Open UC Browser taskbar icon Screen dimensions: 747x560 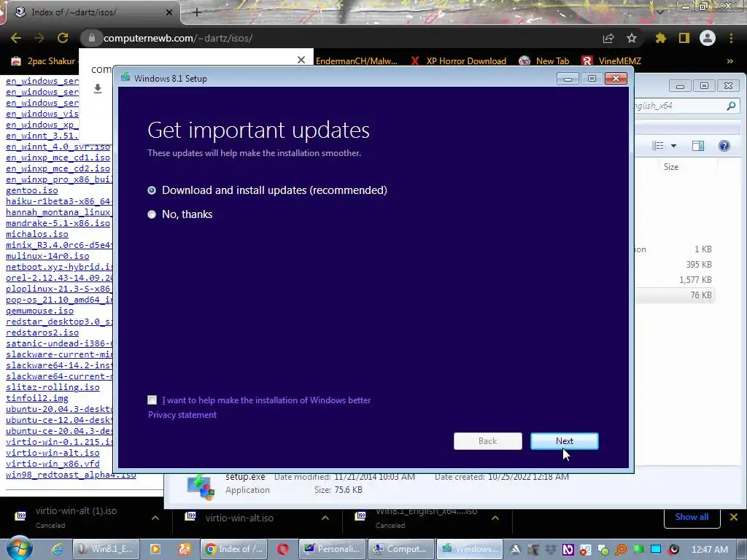pos(185,549)
